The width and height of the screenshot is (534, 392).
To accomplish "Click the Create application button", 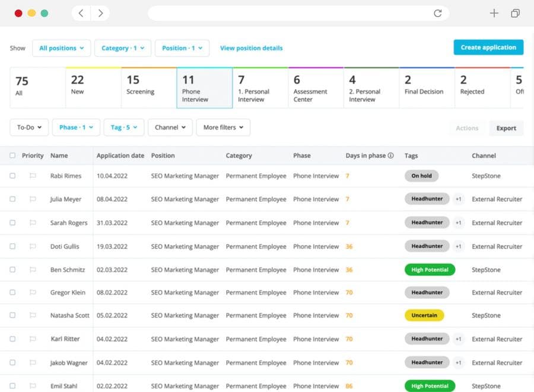I will pyautogui.click(x=488, y=47).
